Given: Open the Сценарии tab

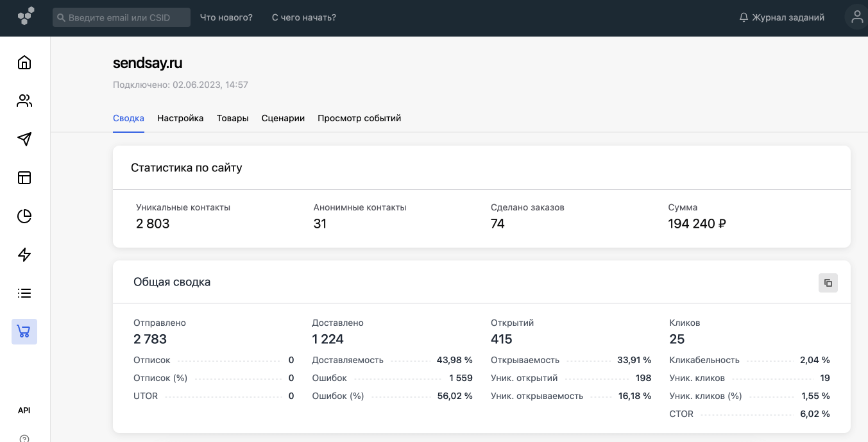Looking at the screenshot, I should tap(283, 118).
